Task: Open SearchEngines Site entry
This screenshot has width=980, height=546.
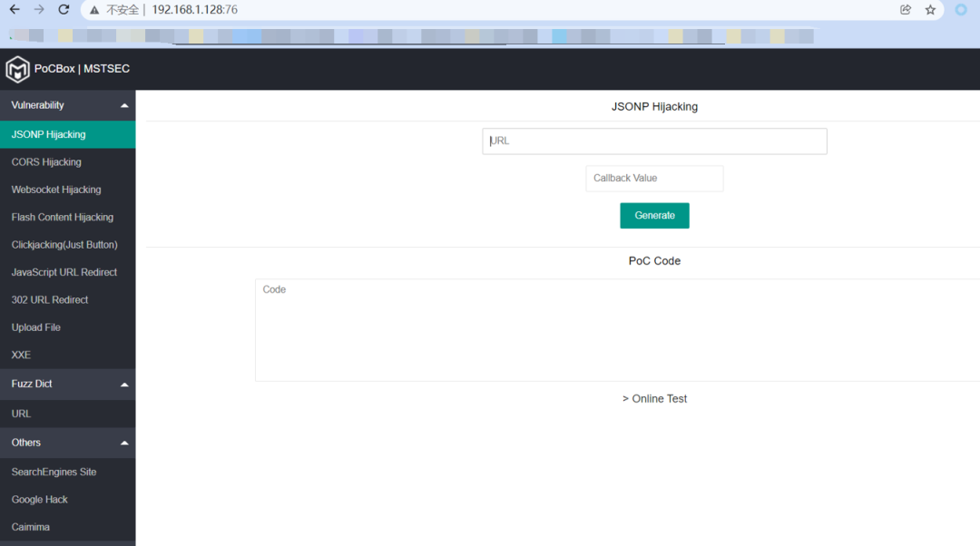Action: [67, 472]
